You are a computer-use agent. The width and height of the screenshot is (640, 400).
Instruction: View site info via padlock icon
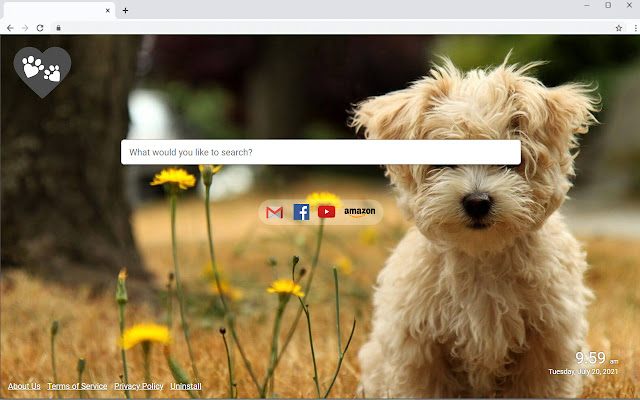pyautogui.click(x=58, y=28)
